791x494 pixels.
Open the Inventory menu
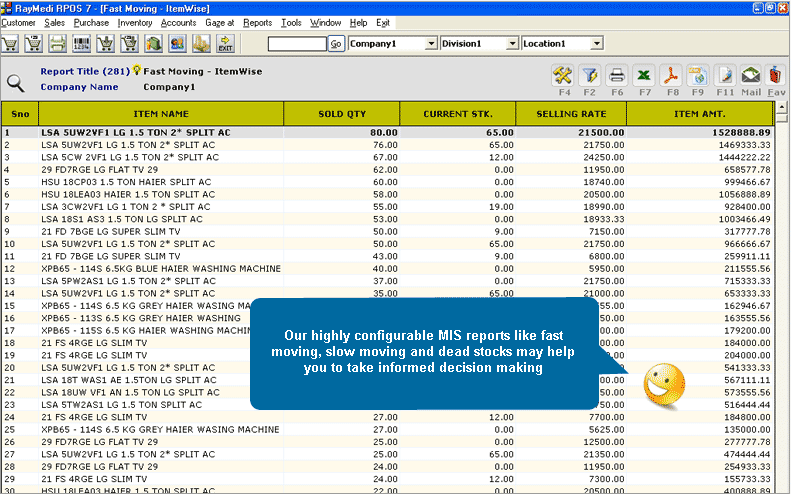tap(134, 22)
